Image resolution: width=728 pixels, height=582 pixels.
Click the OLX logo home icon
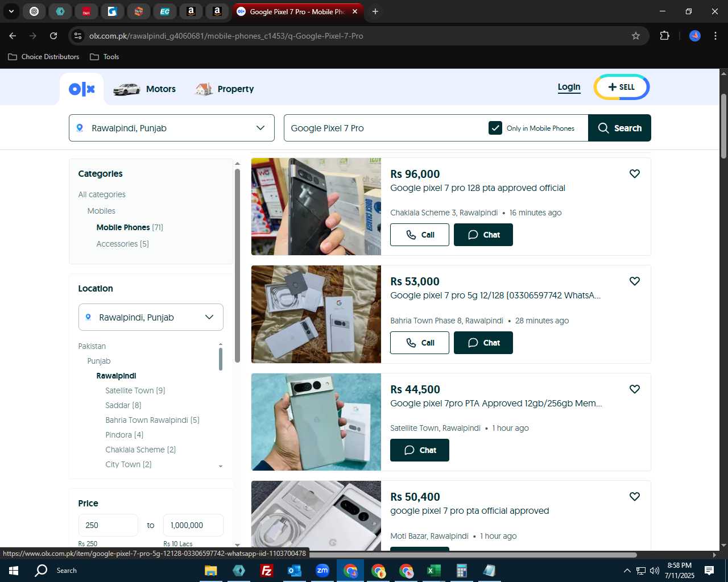(82, 89)
